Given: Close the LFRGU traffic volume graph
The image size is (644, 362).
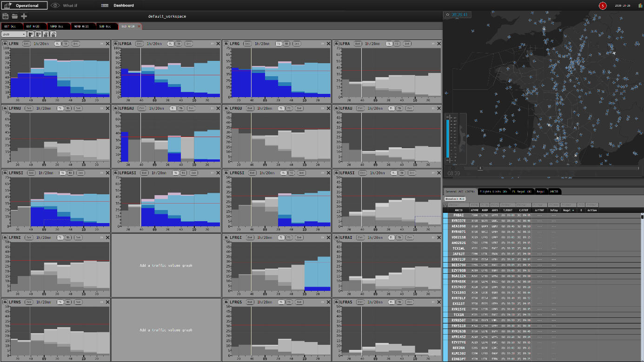Looking at the screenshot, I should (328, 108).
